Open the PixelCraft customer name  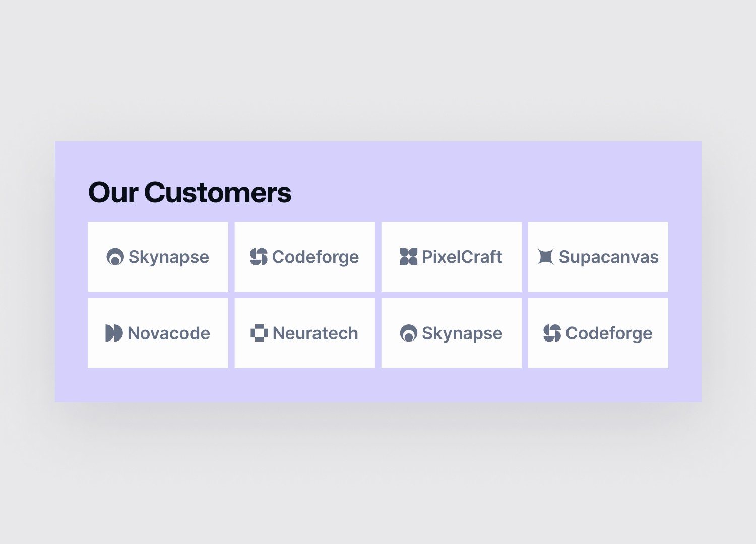tap(462, 257)
